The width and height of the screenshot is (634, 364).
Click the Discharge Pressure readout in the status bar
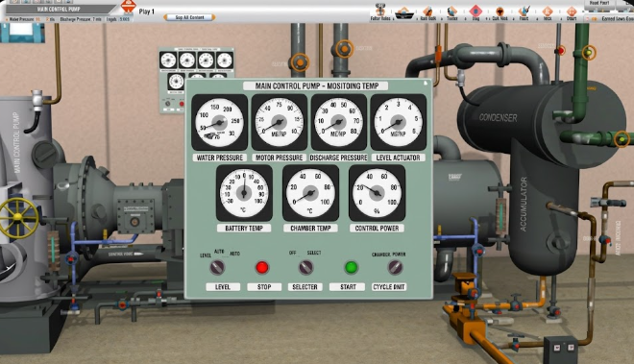click(81, 19)
